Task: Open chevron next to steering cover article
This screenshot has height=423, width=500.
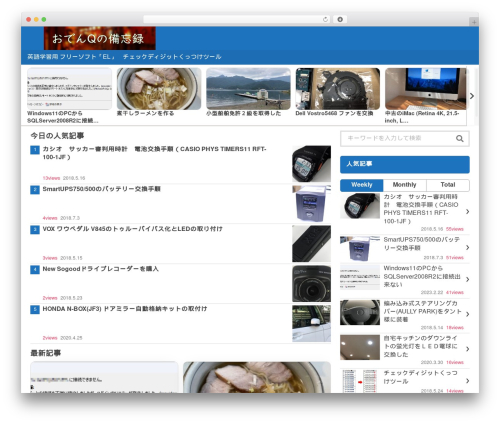Action: click(x=468, y=314)
